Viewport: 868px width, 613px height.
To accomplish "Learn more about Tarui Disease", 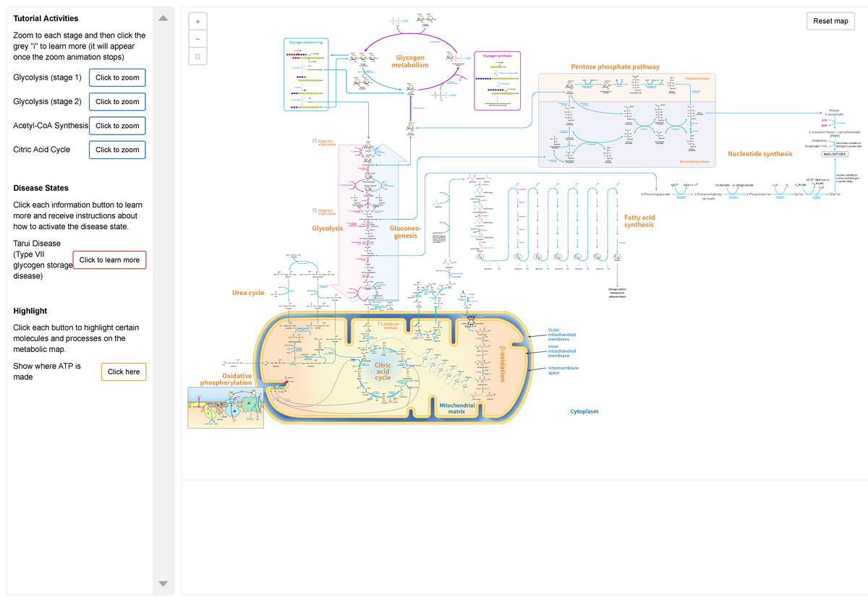I will coord(109,259).
